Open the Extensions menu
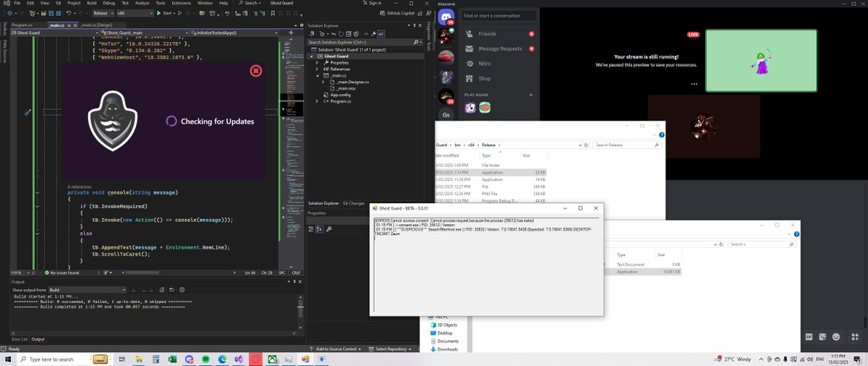Viewport: 868px width, 366px height. pos(181,3)
